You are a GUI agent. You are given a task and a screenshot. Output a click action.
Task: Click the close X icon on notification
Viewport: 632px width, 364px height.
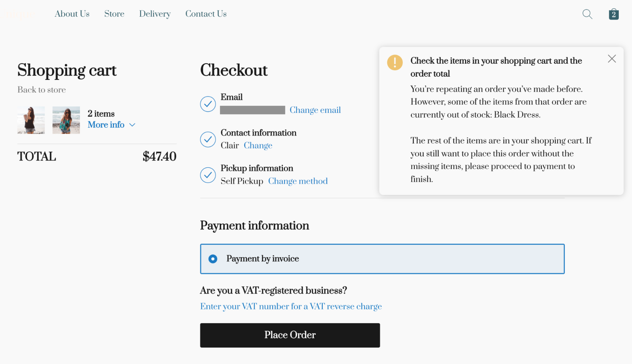(x=612, y=58)
